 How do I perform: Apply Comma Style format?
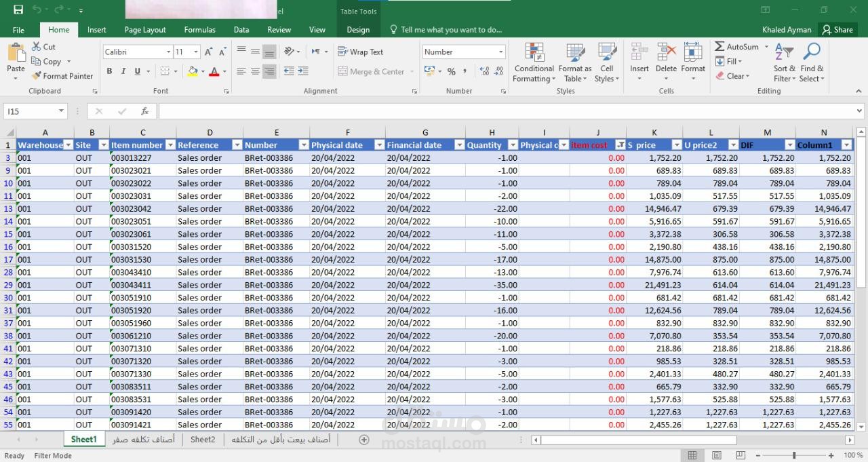[x=466, y=71]
